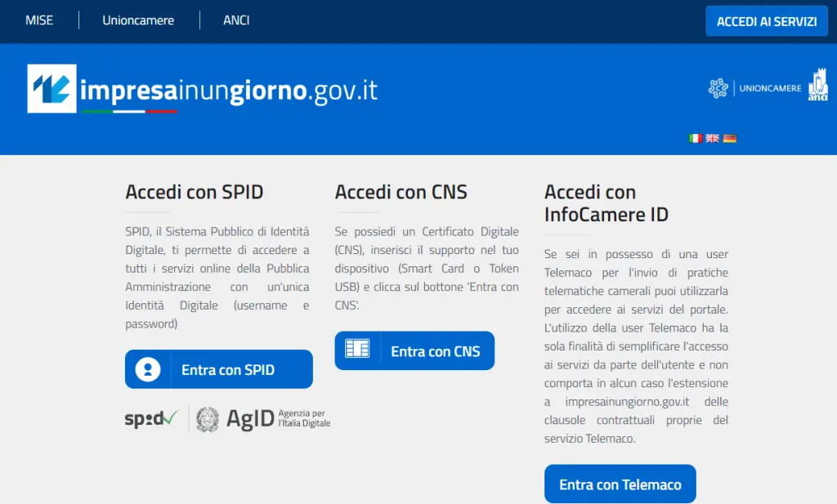Click the AgID Agenzia per l'Italia Digitale logo

tap(278, 419)
